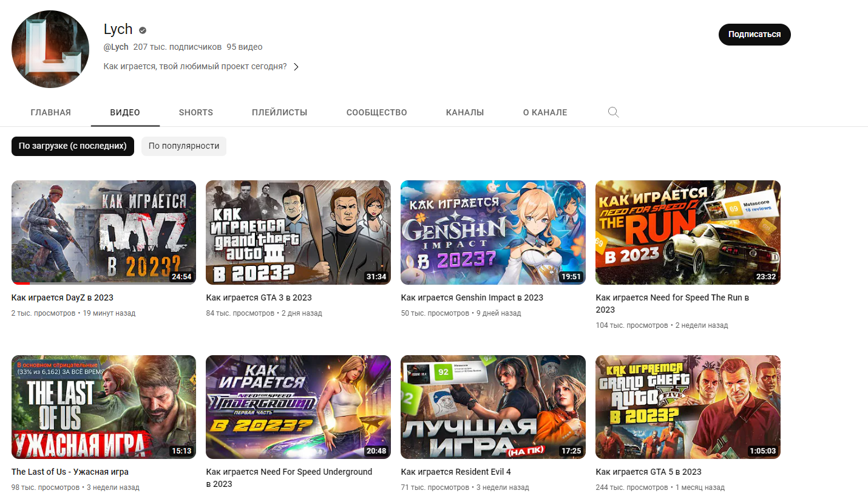Click title 'Как играется GTA 5 в 2023'
The width and height of the screenshot is (868, 496).
[x=649, y=472]
